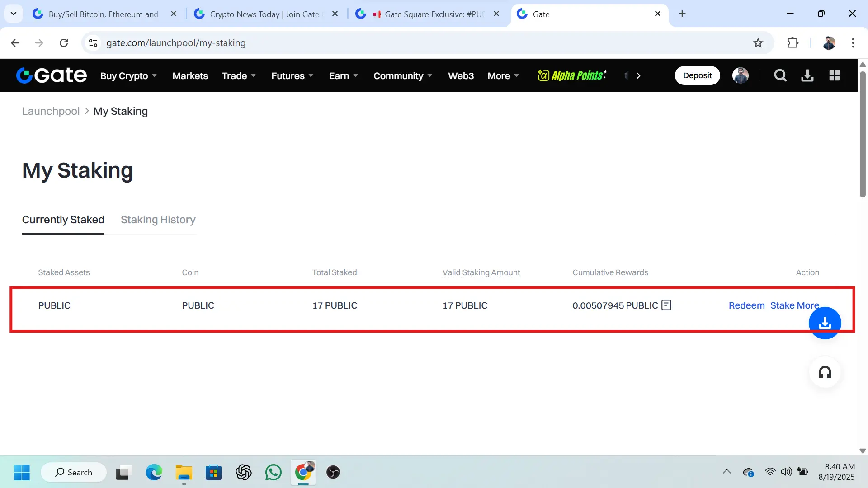868x488 pixels.
Task: Close the Crypto News Today tab
Action: 335,14
